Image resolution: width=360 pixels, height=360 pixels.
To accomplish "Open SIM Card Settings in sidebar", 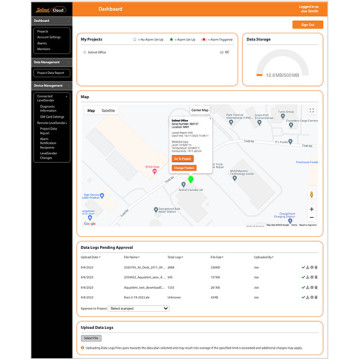I will (52, 117).
